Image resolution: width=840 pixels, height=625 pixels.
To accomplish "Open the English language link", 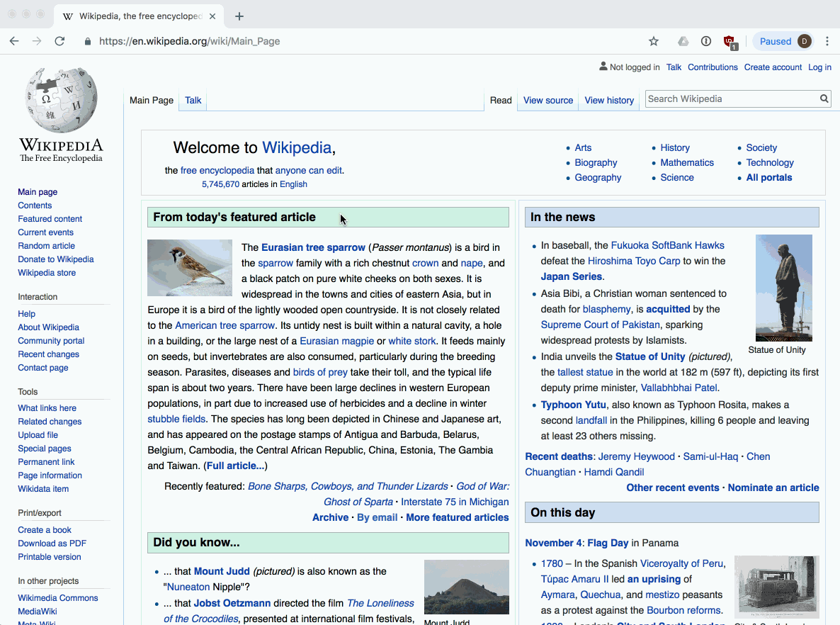I will [x=293, y=184].
